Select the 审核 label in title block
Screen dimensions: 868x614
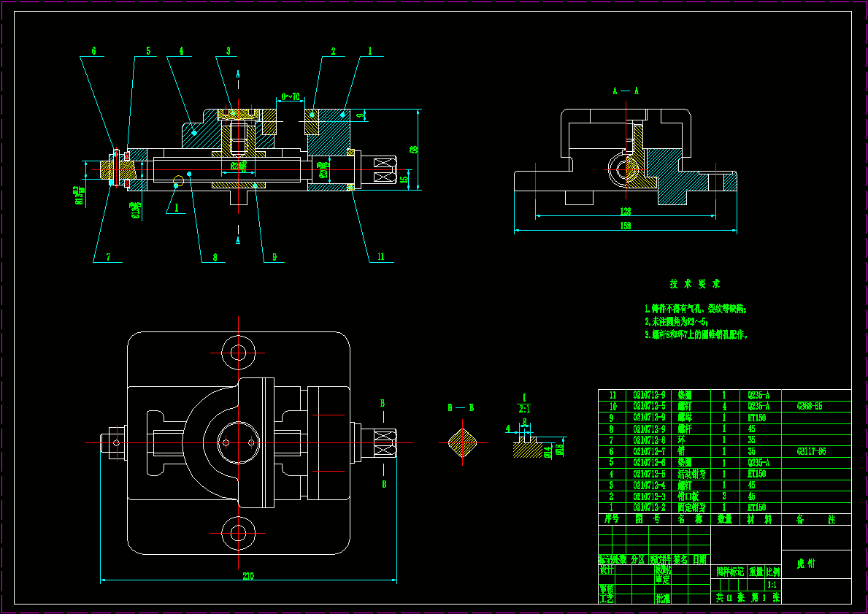tap(607, 588)
